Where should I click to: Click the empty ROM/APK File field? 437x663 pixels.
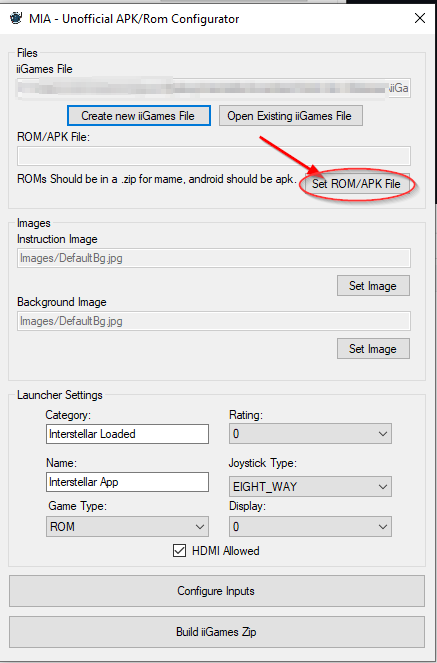pyautogui.click(x=213, y=156)
